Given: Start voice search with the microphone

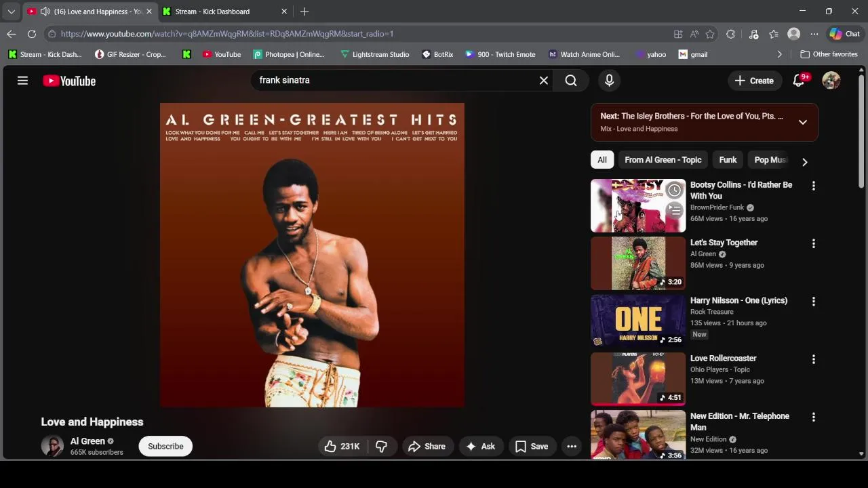Looking at the screenshot, I should pyautogui.click(x=609, y=81).
